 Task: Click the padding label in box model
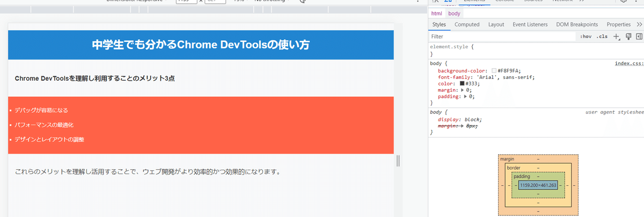click(522, 176)
